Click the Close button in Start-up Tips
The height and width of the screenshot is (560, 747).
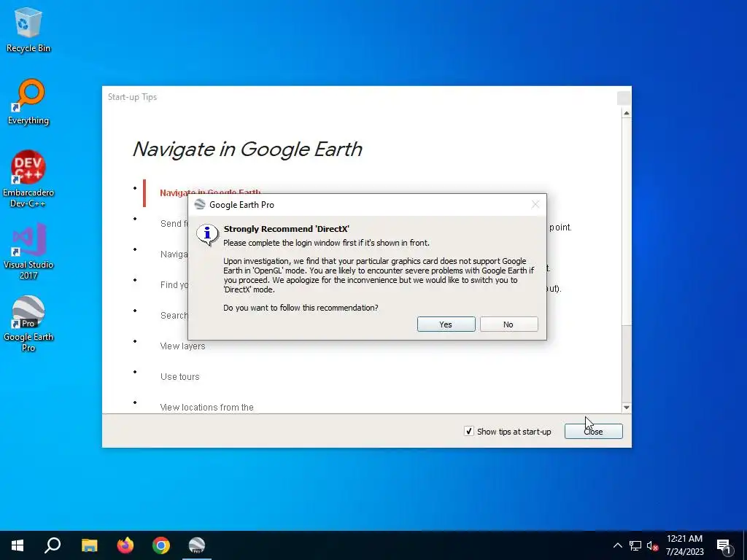click(x=594, y=432)
